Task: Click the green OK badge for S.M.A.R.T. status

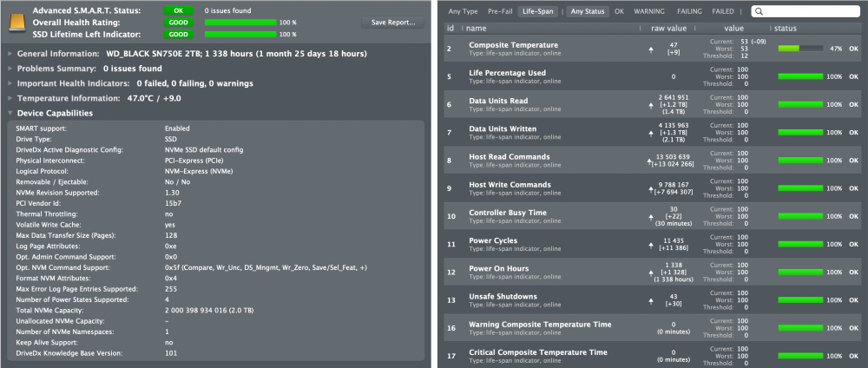Action: [x=178, y=10]
